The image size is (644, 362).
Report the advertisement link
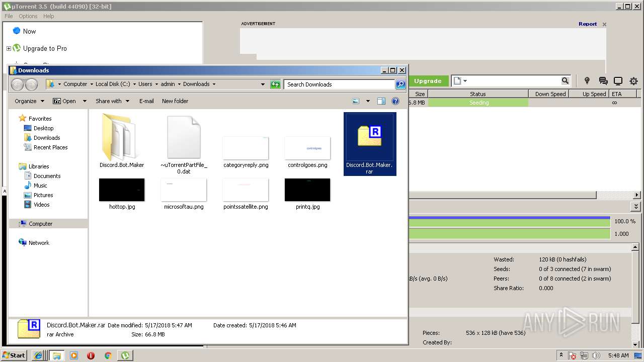point(588,24)
